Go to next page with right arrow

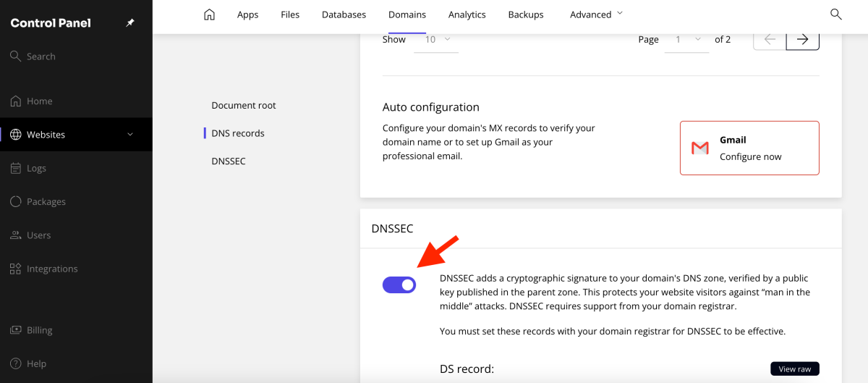(802, 40)
